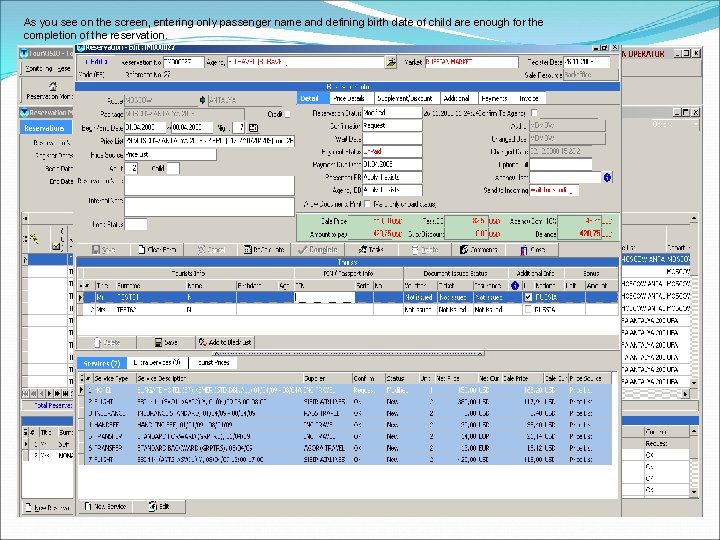Viewport: 720px width, 540px height.
Task: Click the Complete checkmark toolbar button
Action: (318, 250)
